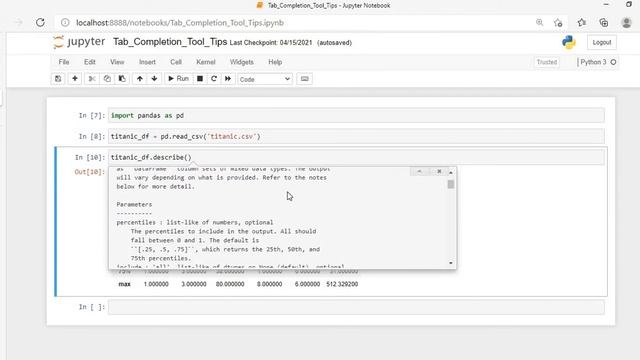Run the selected cell
The width and height of the screenshot is (640, 360).
coord(178,79)
